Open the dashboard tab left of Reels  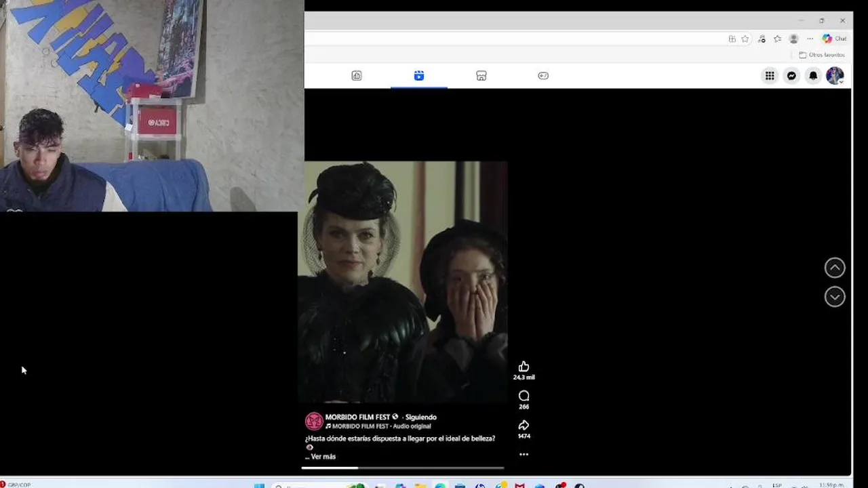(357, 76)
